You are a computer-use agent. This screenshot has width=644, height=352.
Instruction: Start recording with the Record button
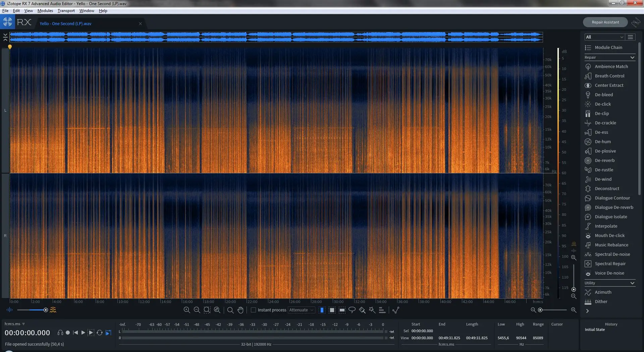pyautogui.click(x=68, y=333)
